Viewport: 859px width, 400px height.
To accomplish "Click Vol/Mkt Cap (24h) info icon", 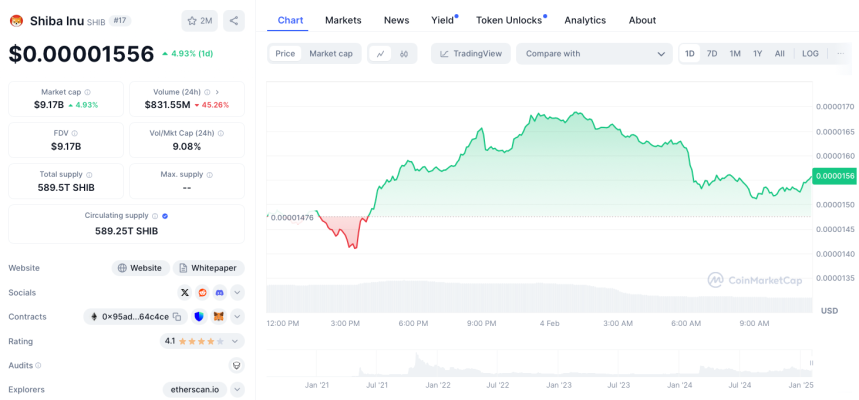I will point(221,133).
